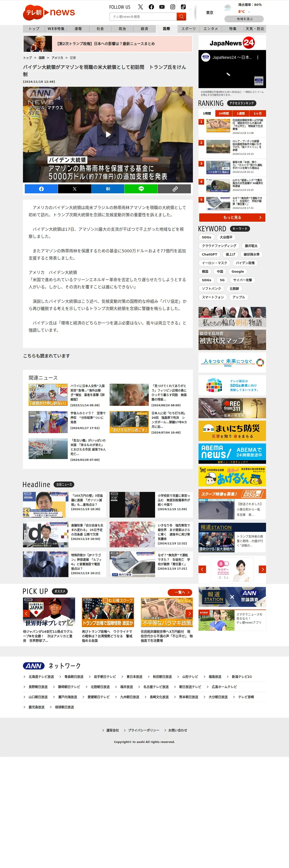Open the Facebook follow icon in header

(x=151, y=7)
